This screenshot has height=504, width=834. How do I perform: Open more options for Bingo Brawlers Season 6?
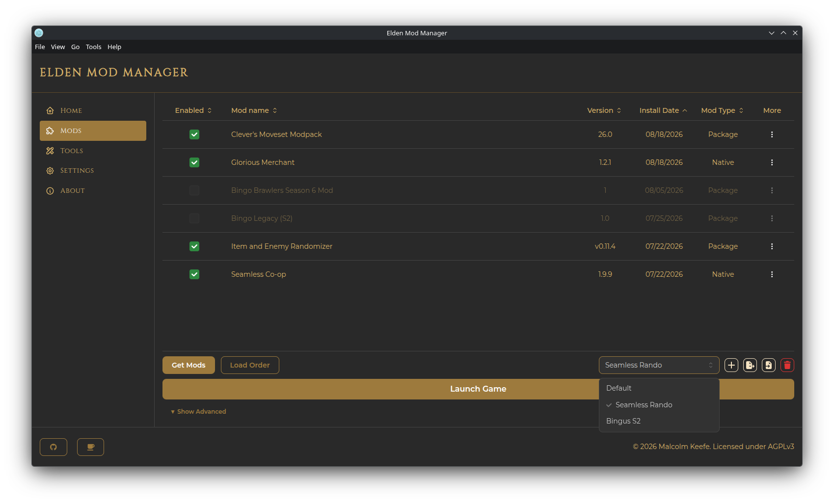(772, 190)
